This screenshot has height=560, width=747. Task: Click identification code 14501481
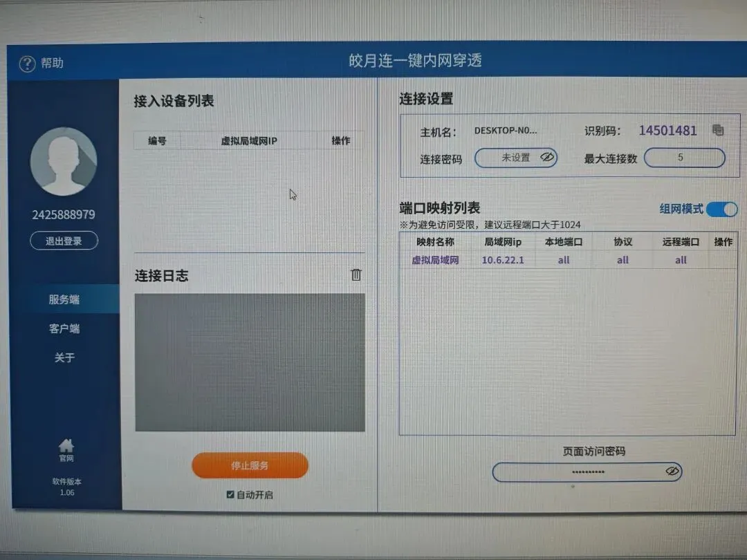(x=668, y=131)
